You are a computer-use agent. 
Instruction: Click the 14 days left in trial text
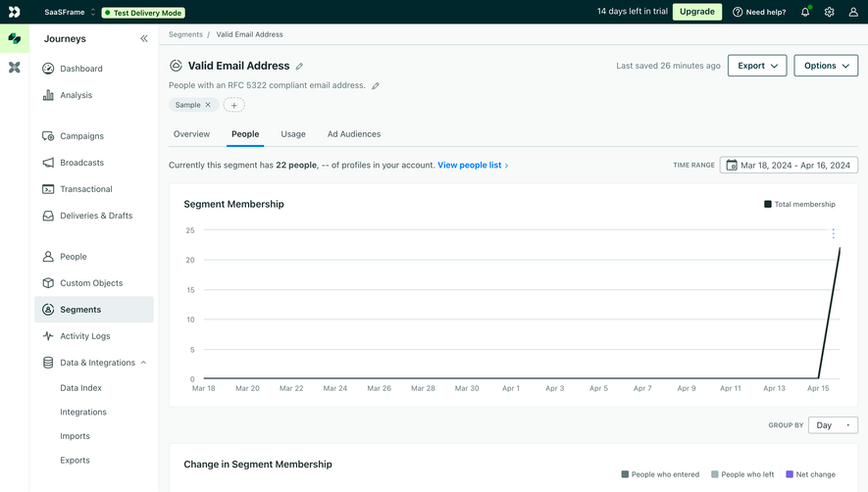(633, 12)
